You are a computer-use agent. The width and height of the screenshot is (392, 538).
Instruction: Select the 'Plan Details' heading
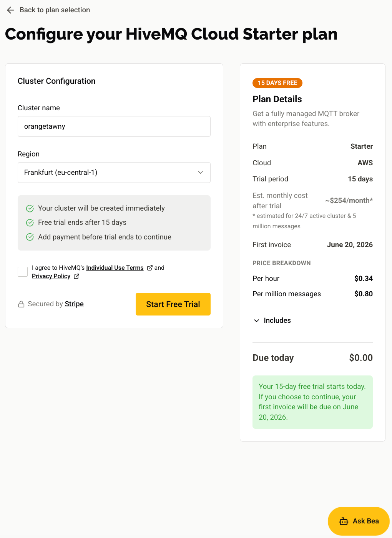(x=277, y=99)
